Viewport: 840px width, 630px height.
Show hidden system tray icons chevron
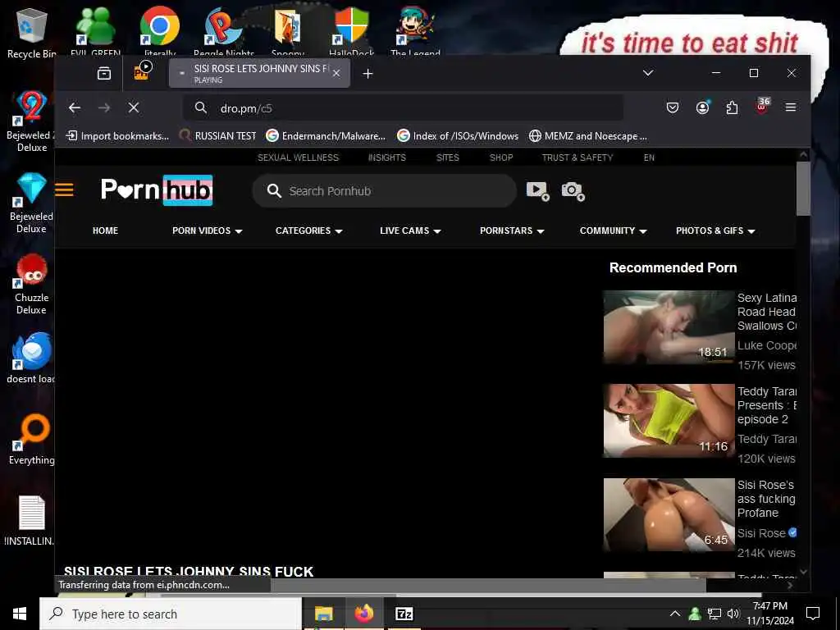click(675, 614)
